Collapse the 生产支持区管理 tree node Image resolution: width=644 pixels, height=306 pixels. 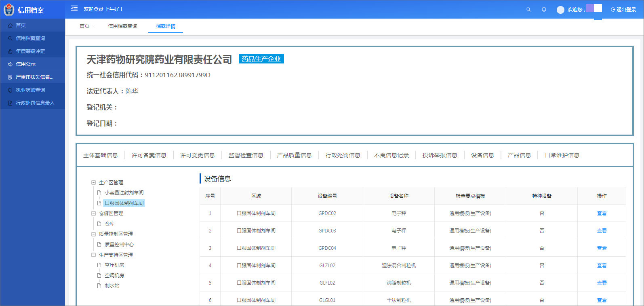click(93, 255)
